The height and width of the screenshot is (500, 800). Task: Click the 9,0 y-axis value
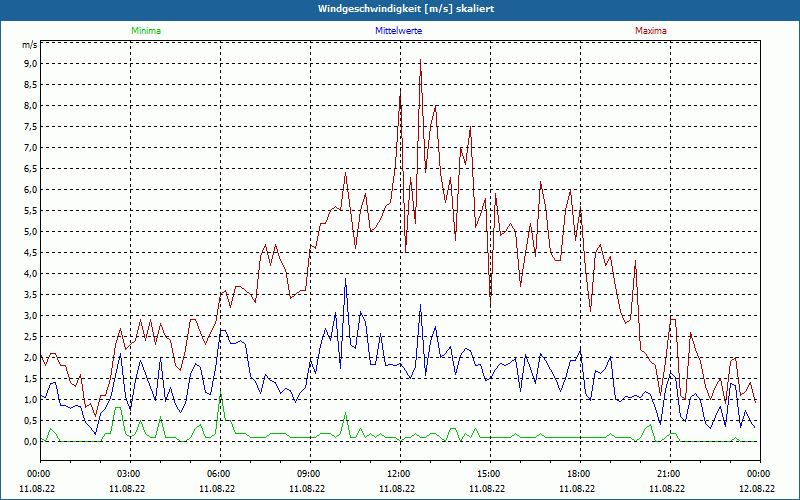tap(30, 64)
